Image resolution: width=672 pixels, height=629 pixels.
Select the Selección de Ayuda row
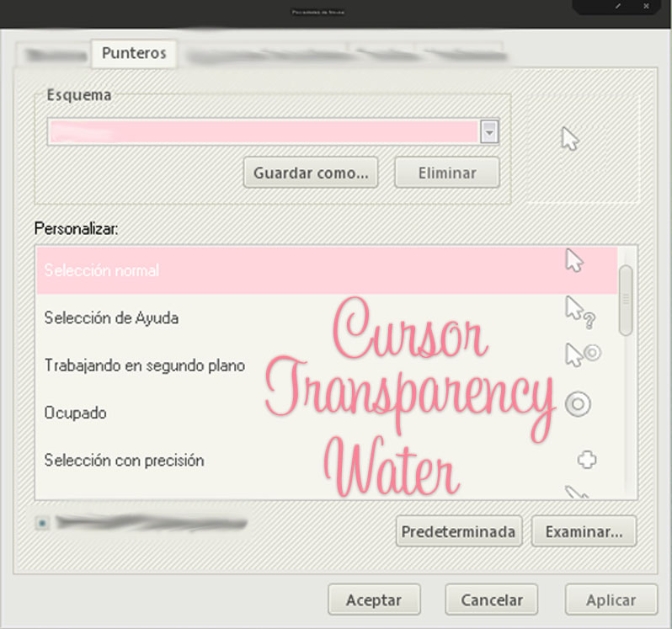tap(327, 318)
